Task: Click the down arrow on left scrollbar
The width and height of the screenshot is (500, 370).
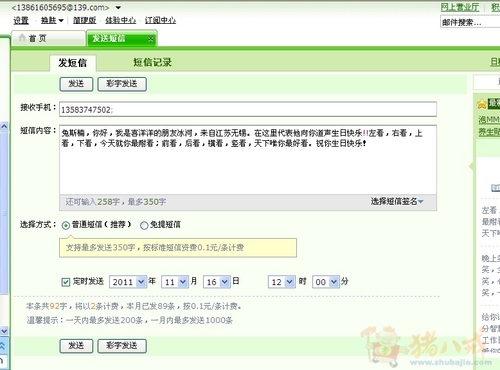Action: (x=4, y=331)
